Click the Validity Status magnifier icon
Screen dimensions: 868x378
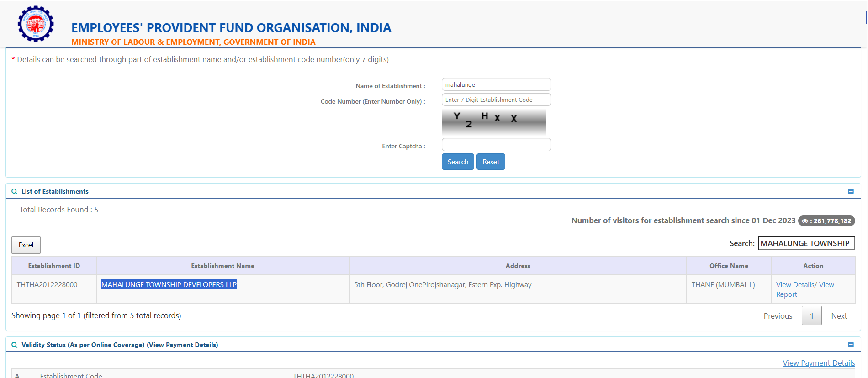tap(15, 345)
